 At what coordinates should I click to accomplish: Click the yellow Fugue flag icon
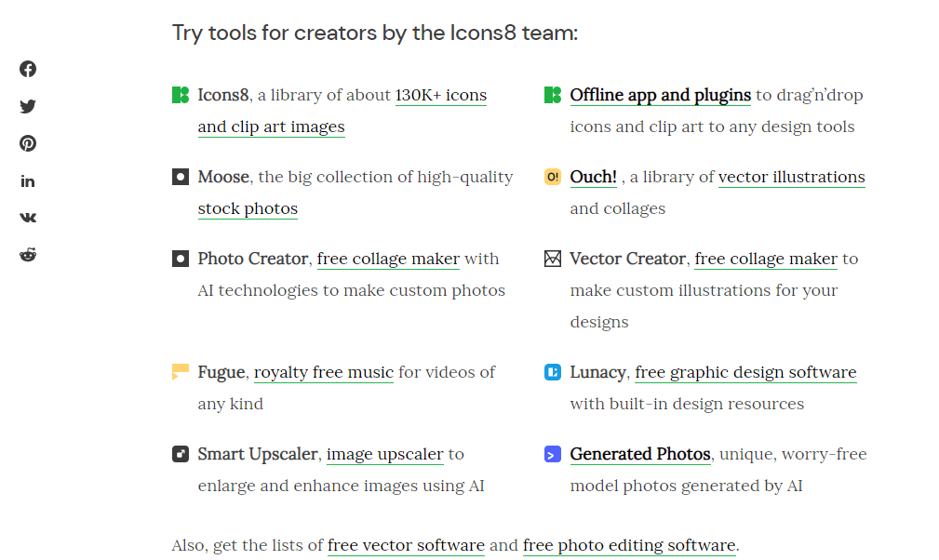click(181, 372)
